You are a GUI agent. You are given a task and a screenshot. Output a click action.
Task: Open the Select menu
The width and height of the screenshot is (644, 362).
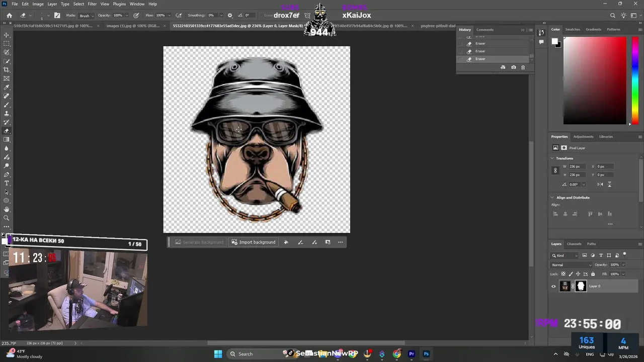click(78, 4)
